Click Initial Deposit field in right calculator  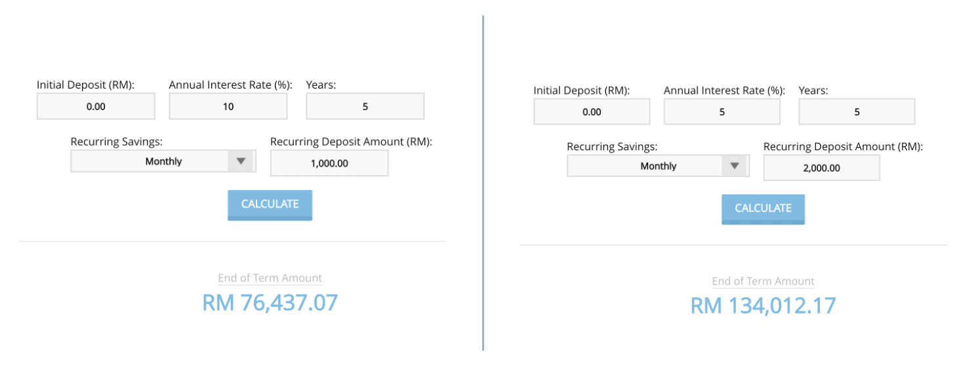point(592,112)
